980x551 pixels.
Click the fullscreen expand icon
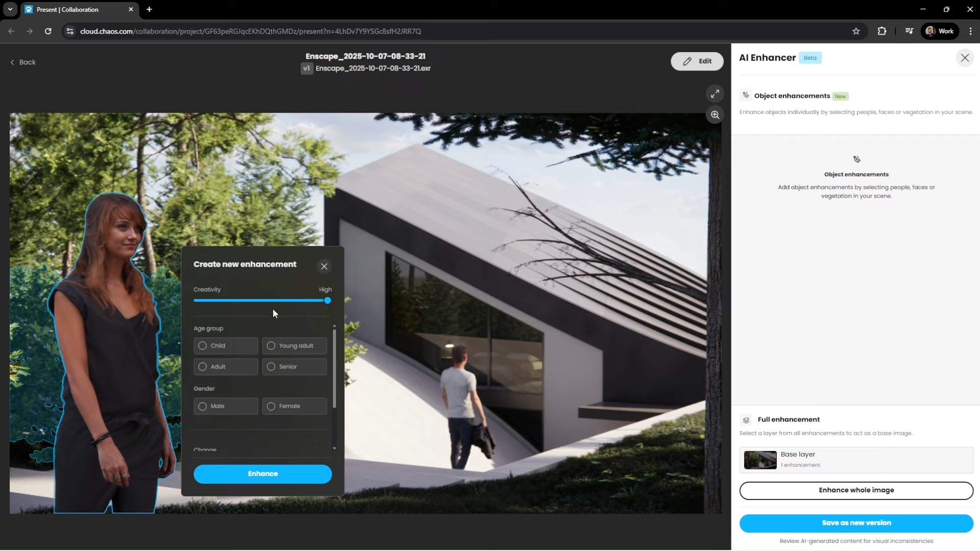(x=715, y=93)
